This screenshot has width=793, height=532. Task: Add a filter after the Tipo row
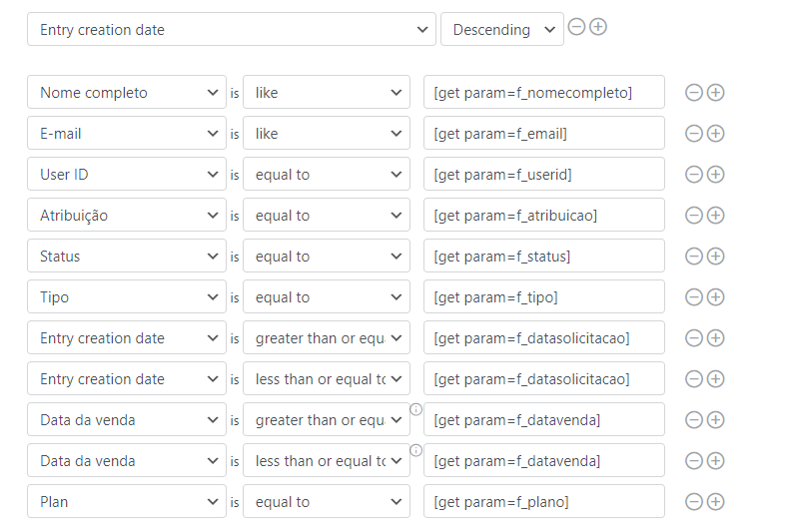pos(715,297)
